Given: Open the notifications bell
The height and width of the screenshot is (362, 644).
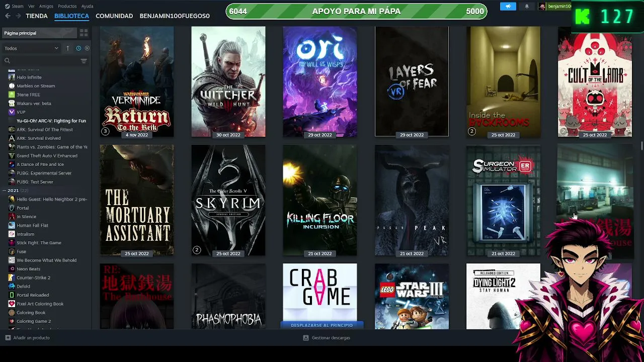Looking at the screenshot, I should click(527, 6).
